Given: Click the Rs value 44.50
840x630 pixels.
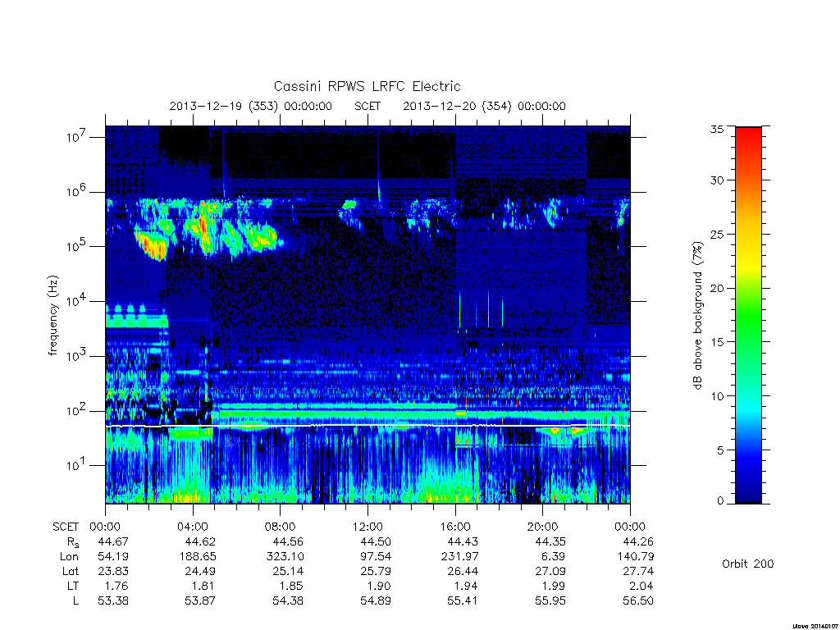Looking at the screenshot, I should point(376,541).
